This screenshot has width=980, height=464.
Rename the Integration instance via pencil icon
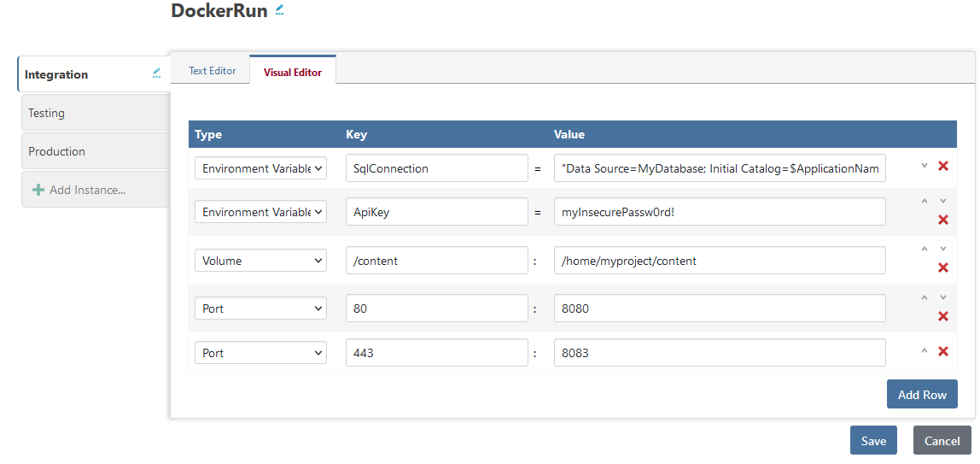pyautogui.click(x=156, y=73)
